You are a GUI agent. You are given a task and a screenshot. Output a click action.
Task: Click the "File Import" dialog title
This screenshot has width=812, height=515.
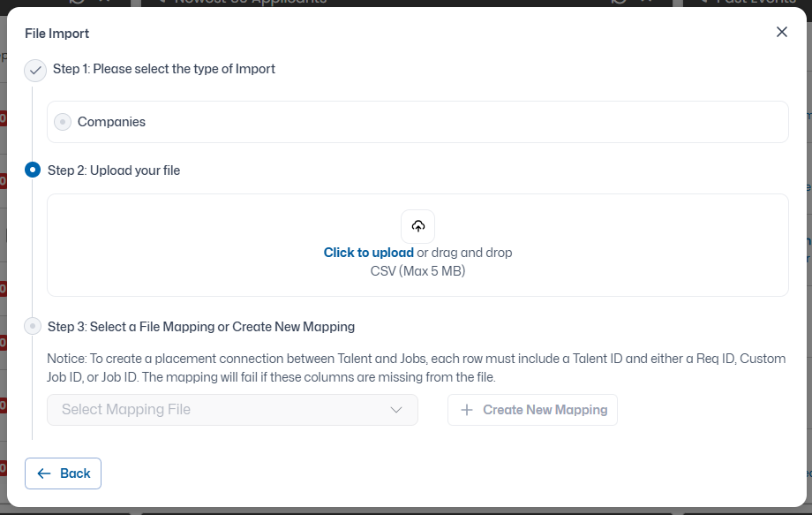click(x=57, y=34)
